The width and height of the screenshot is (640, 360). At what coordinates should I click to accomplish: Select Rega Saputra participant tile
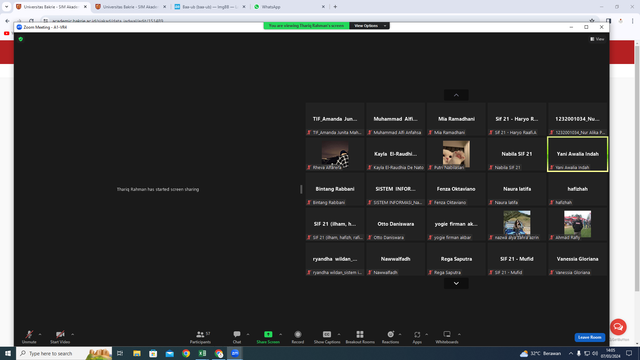(x=456, y=259)
